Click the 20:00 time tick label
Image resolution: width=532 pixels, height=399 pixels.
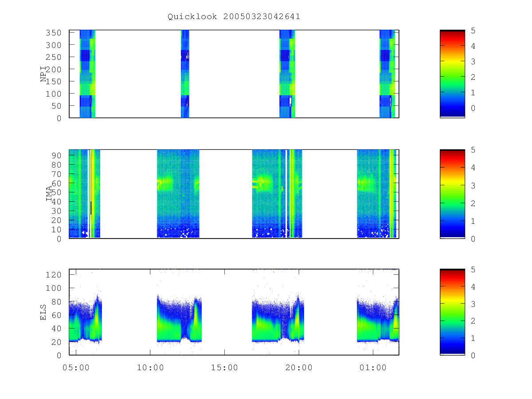[298, 368]
